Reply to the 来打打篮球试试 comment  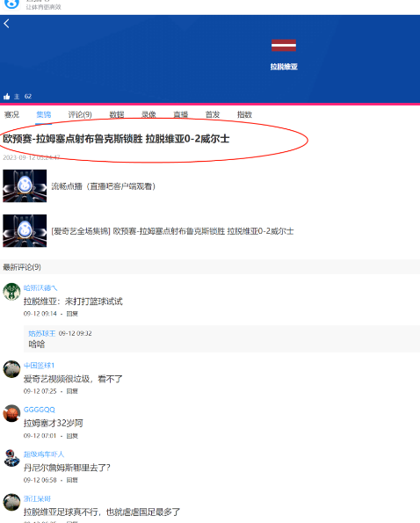(x=72, y=314)
